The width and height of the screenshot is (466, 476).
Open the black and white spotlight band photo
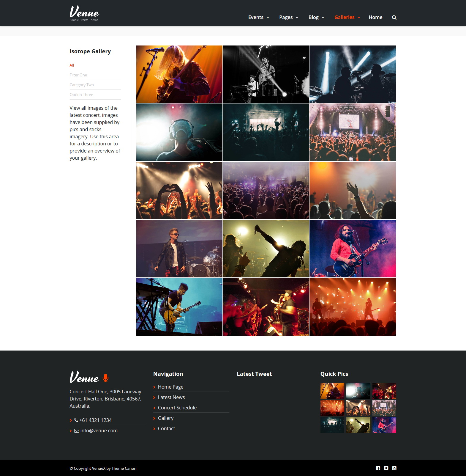click(x=266, y=74)
